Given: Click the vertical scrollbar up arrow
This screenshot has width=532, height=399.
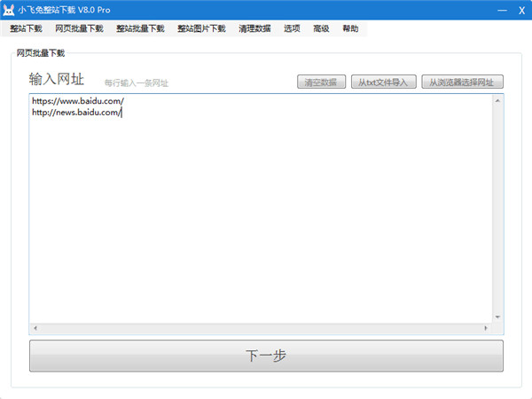Looking at the screenshot, I should (497, 100).
